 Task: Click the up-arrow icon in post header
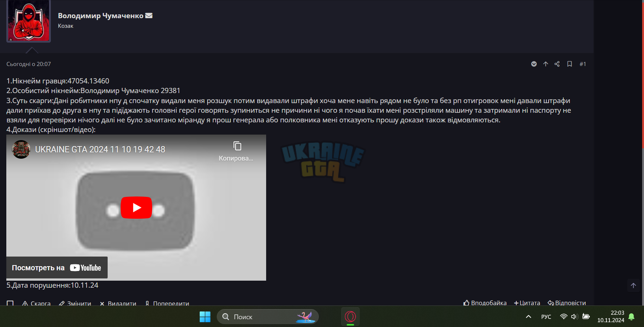tap(546, 64)
